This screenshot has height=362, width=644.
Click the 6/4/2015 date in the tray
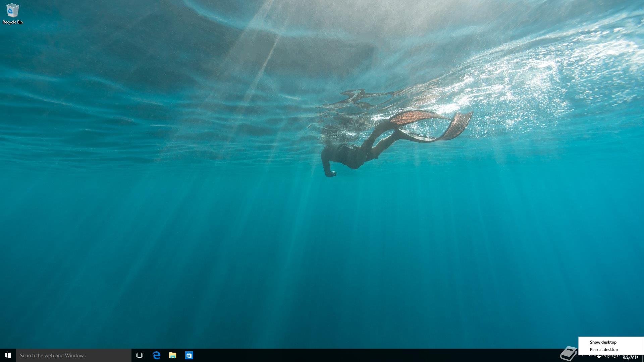(630, 358)
